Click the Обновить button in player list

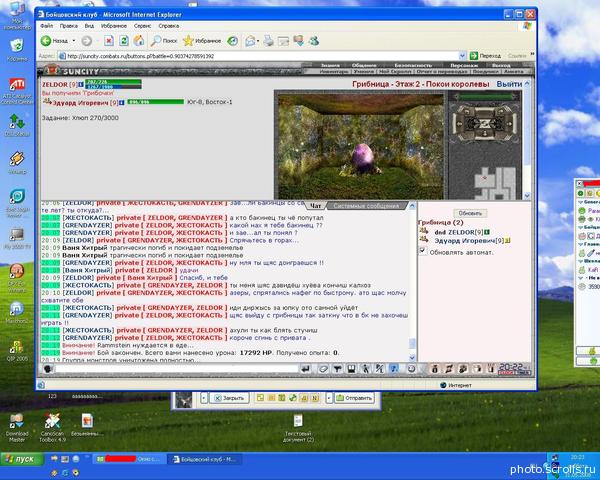coord(470,213)
